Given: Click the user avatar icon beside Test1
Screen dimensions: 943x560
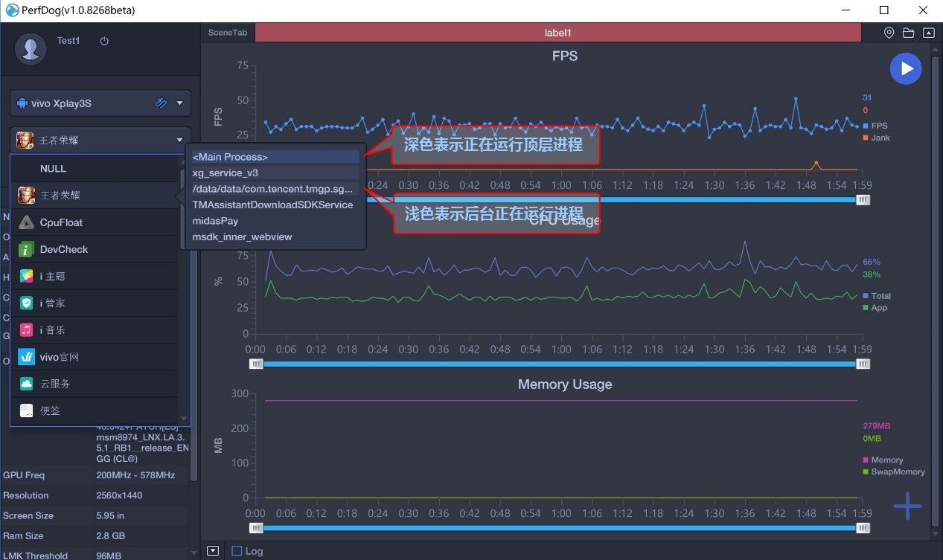Looking at the screenshot, I should pos(31,48).
